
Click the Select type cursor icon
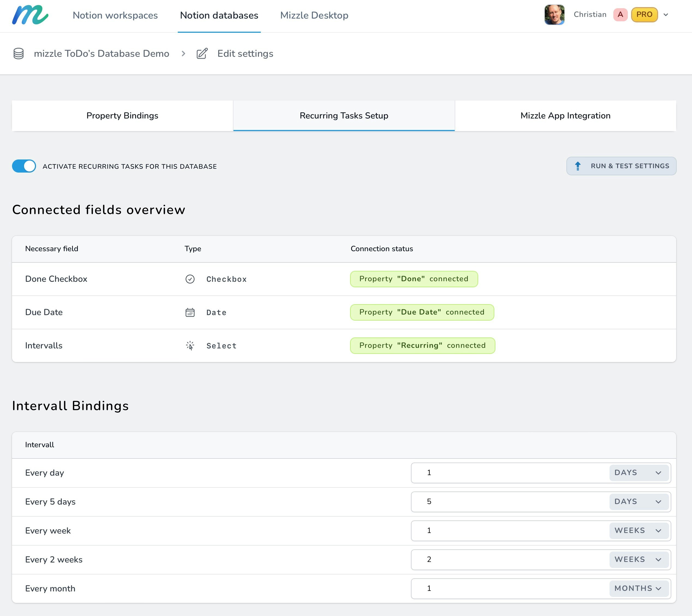[x=190, y=346]
